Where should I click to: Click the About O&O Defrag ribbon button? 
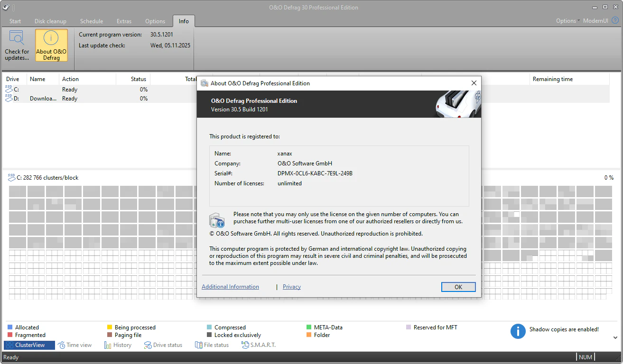(51, 45)
